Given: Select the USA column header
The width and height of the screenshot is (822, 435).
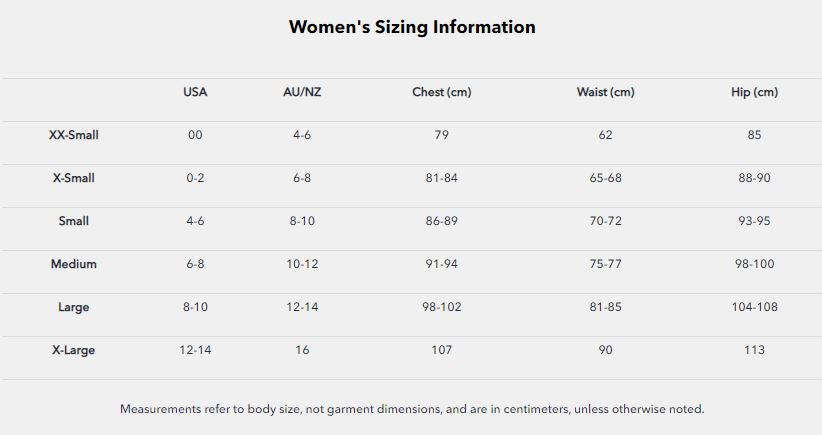Looking at the screenshot, I should 195,92.
